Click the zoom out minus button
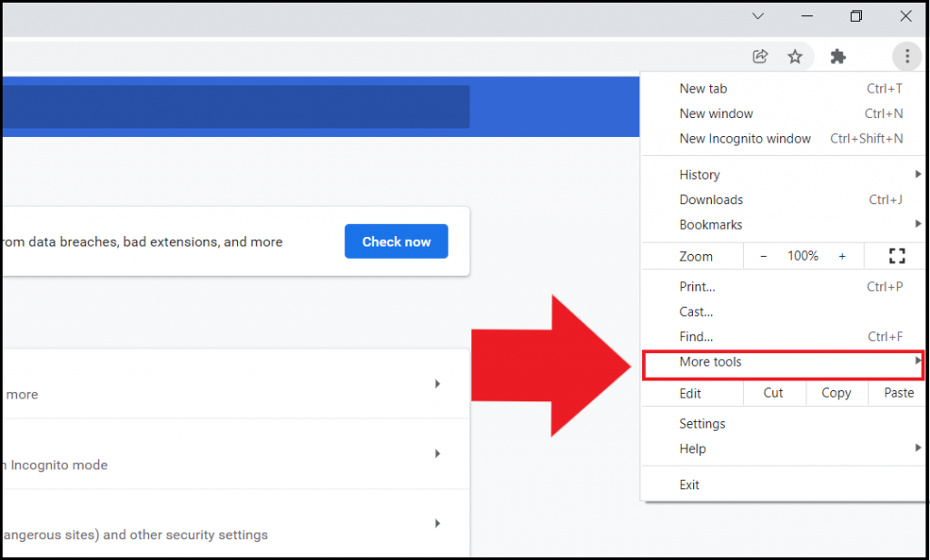The width and height of the screenshot is (930, 560). pos(763,256)
